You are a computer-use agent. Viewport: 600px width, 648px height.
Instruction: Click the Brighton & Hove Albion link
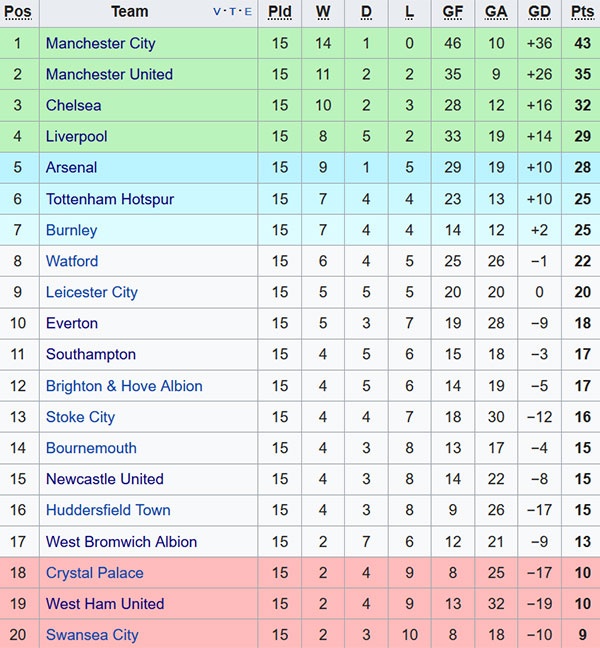[124, 386]
